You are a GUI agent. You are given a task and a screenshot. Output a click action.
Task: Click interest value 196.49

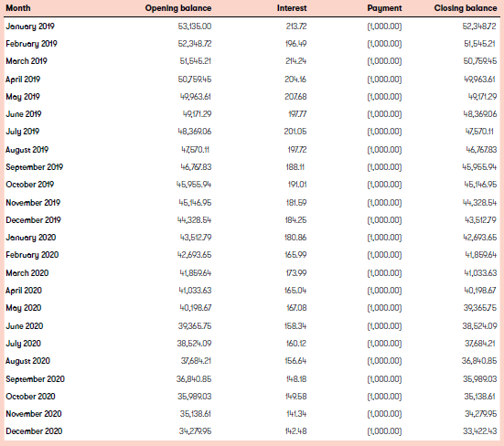point(295,44)
